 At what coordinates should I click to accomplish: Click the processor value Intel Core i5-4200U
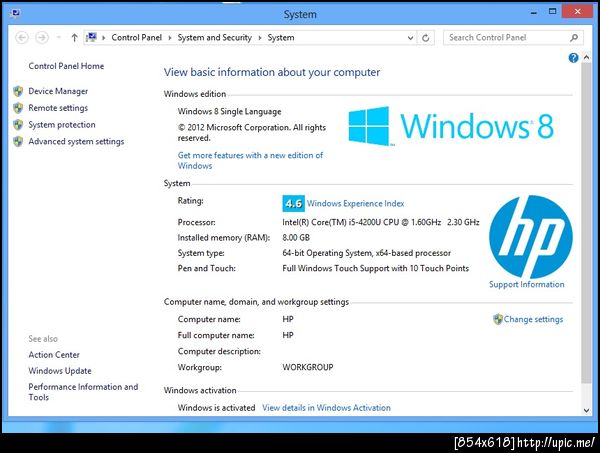[381, 222]
